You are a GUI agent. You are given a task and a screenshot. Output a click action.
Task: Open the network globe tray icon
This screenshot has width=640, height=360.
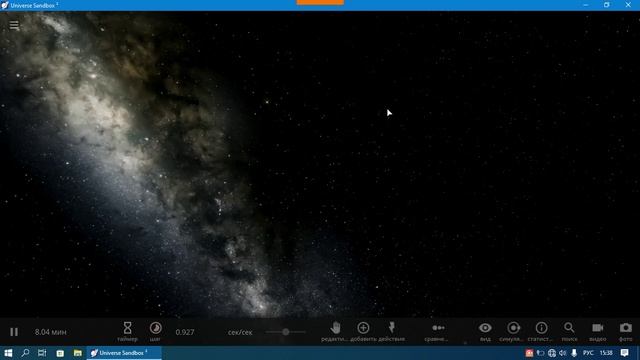552,353
